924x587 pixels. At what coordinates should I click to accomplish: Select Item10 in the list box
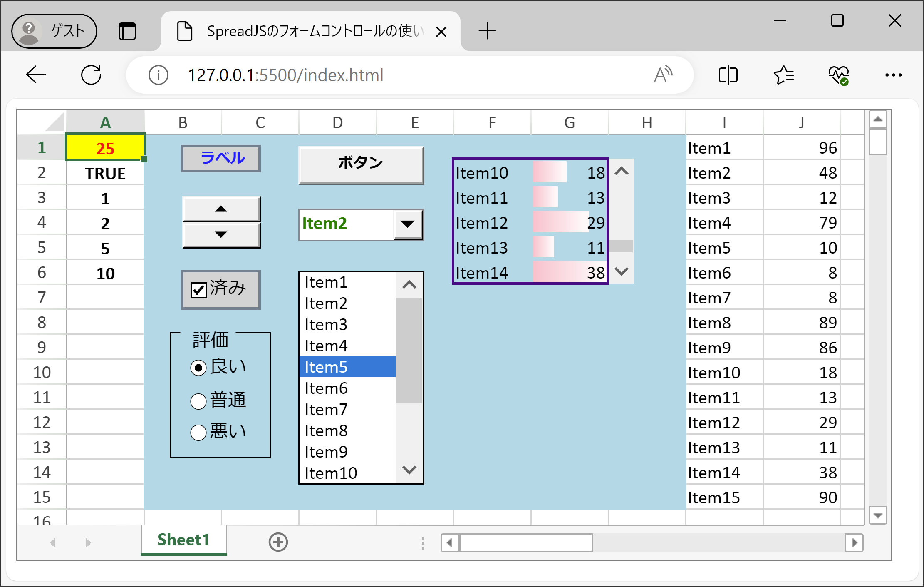(x=347, y=473)
